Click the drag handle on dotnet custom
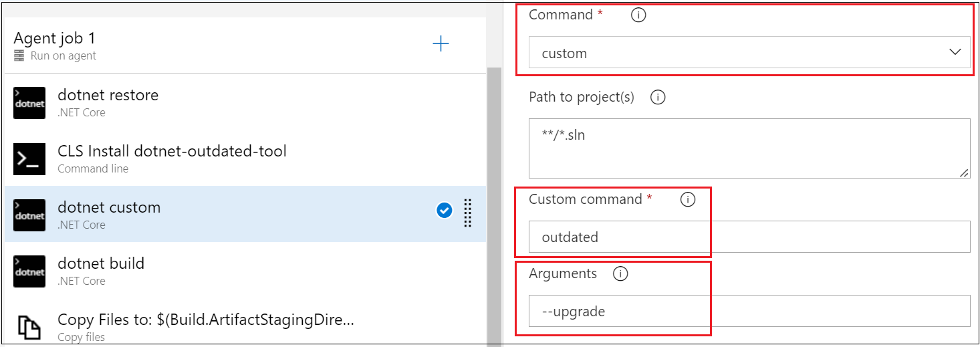This screenshot has width=980, height=347. [468, 213]
